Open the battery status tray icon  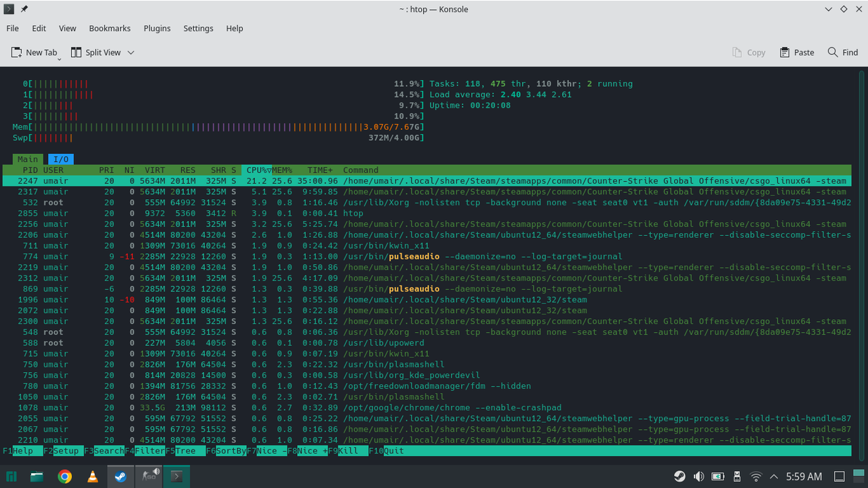717,476
